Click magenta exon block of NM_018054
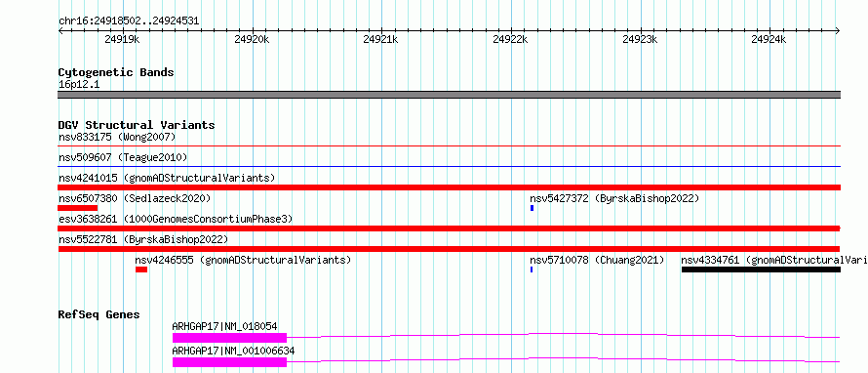The width and height of the screenshot is (868, 373). pos(230,338)
